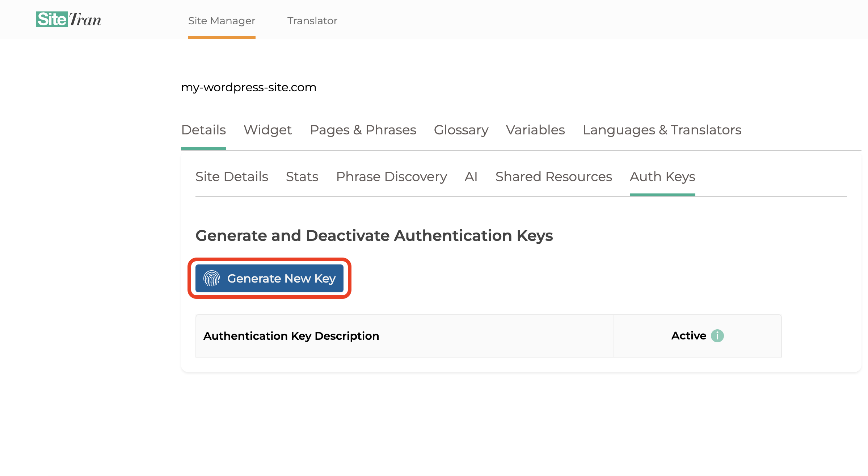Open the Pages & Phrases tab

pyautogui.click(x=363, y=130)
